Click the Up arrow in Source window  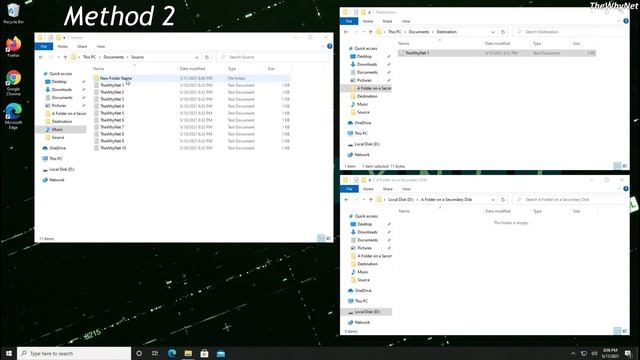point(65,57)
